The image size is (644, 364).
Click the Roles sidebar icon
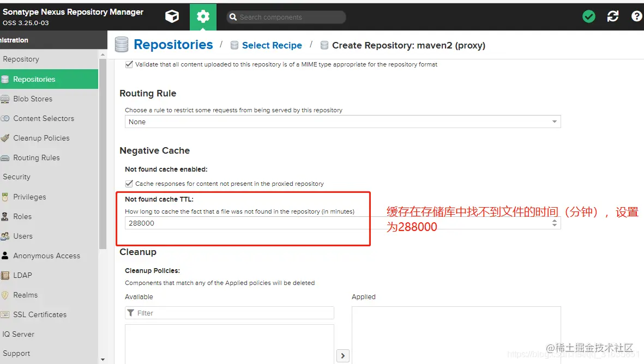[5, 217]
